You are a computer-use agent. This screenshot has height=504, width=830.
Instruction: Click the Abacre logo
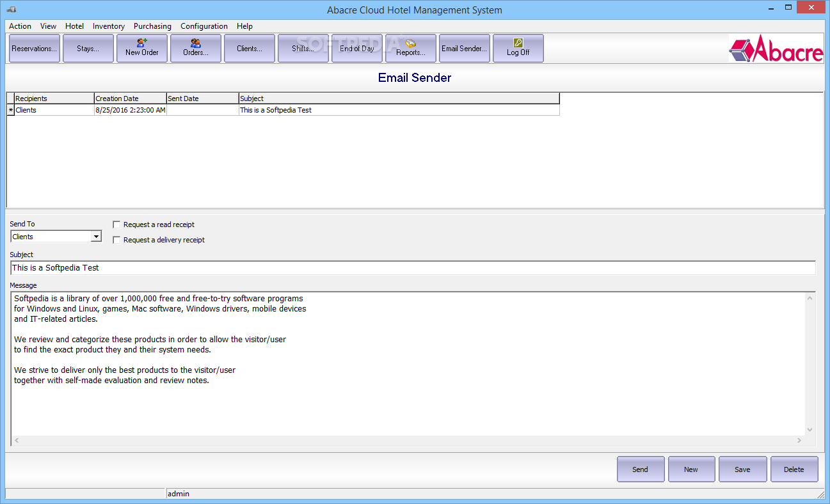[776, 49]
